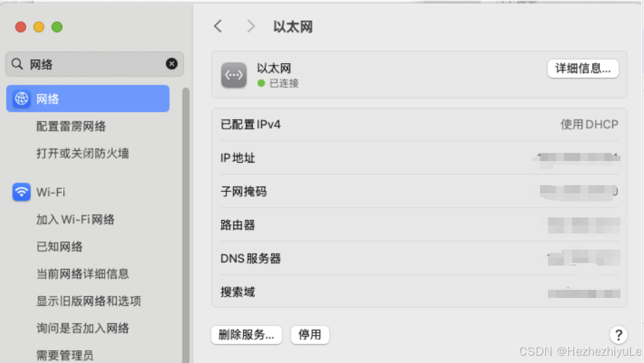Select 网络 in the sidebar
Viewport: 644px width, 363px height.
(x=88, y=99)
